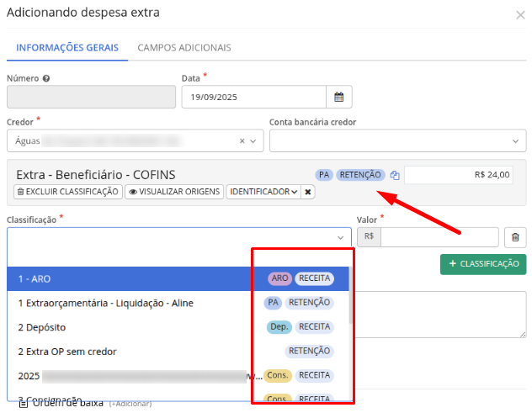Open the calendar date picker icon

click(339, 97)
